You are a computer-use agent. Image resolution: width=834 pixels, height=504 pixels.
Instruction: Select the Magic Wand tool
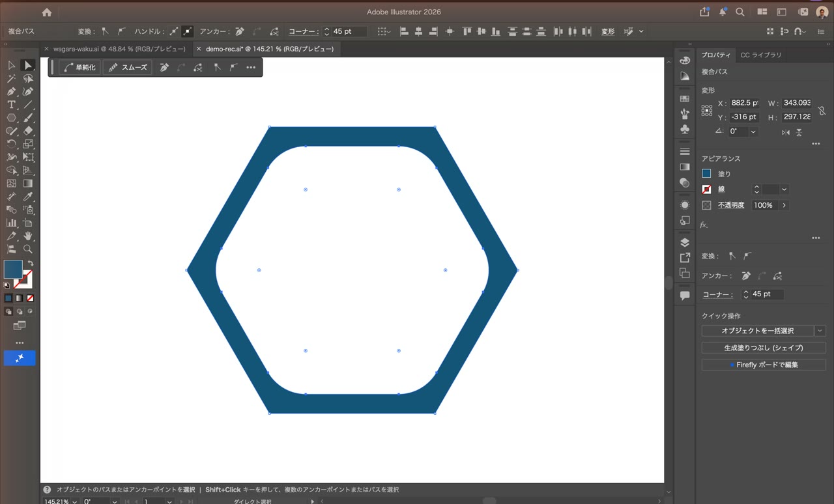point(12,78)
